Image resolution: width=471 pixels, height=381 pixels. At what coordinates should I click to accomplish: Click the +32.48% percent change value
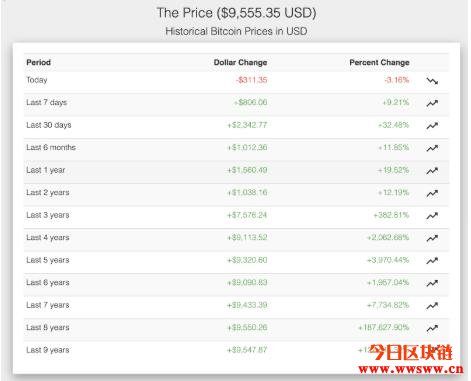coord(393,125)
